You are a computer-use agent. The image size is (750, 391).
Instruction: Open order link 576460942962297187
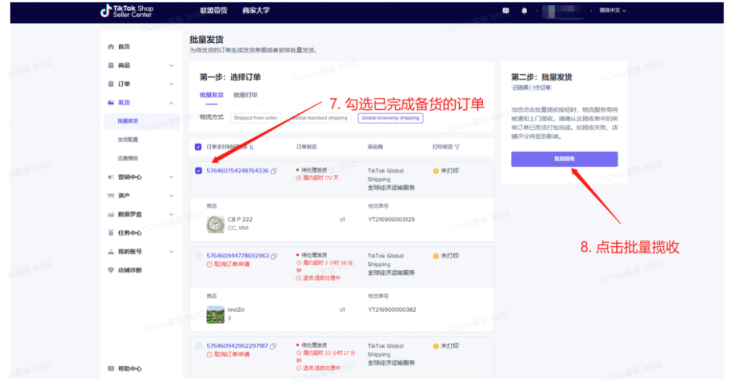pyautogui.click(x=237, y=346)
